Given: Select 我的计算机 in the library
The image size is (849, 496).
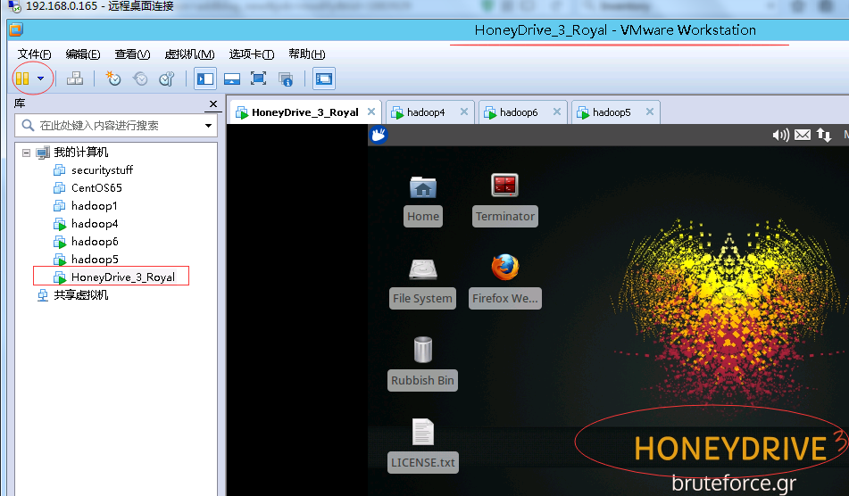Looking at the screenshot, I should pyautogui.click(x=81, y=152).
